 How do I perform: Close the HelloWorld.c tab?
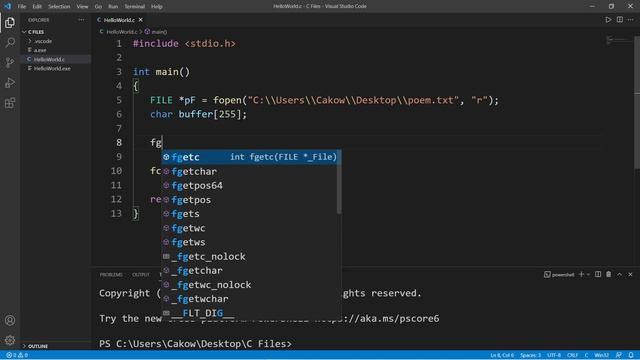click(x=140, y=20)
